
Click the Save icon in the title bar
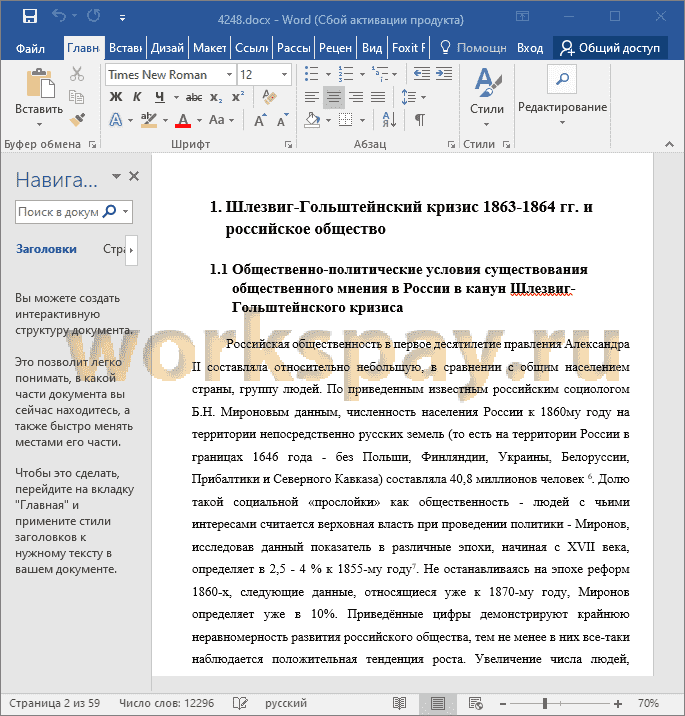(30, 16)
